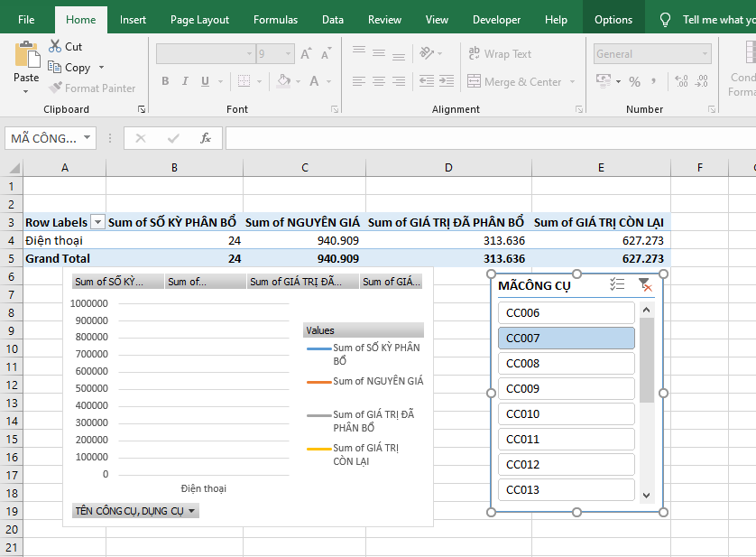Click the Cut scissors icon
The width and height of the screenshot is (756, 557).
55,46
